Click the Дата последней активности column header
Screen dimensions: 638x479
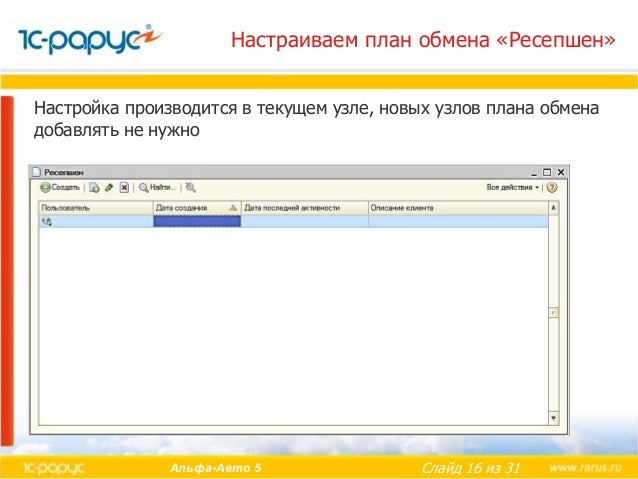click(x=305, y=208)
